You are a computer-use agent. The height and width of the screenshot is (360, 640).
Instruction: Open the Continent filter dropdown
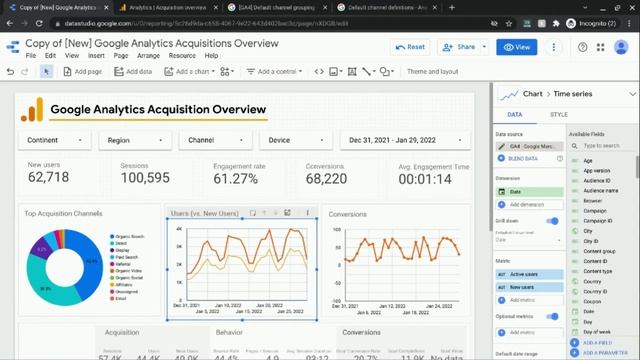[55, 140]
